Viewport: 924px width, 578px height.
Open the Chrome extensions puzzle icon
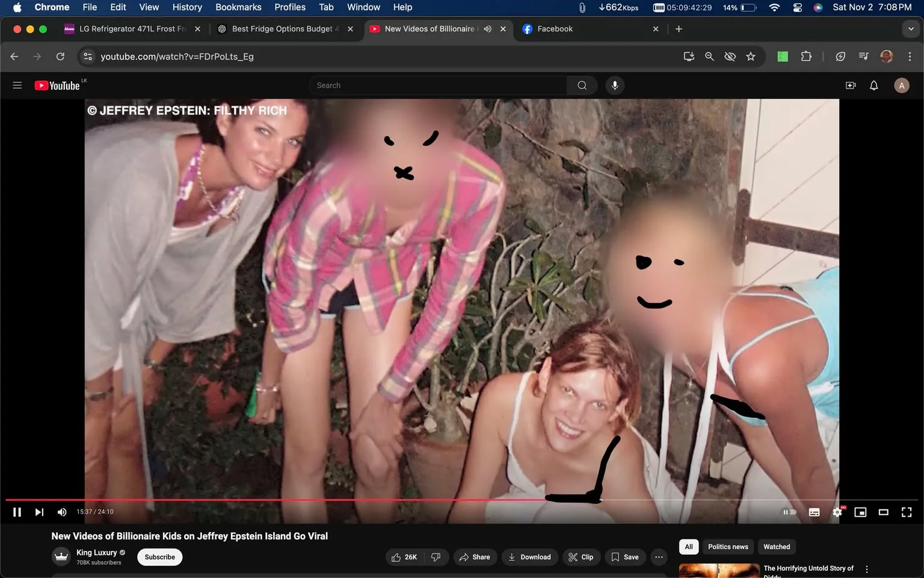806,56
